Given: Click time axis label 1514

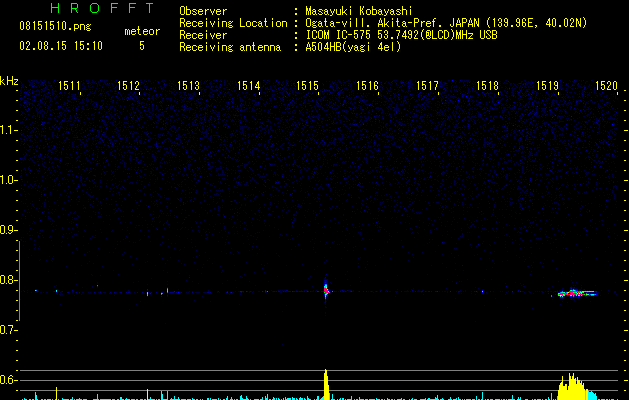Looking at the screenshot, I should (248, 86).
